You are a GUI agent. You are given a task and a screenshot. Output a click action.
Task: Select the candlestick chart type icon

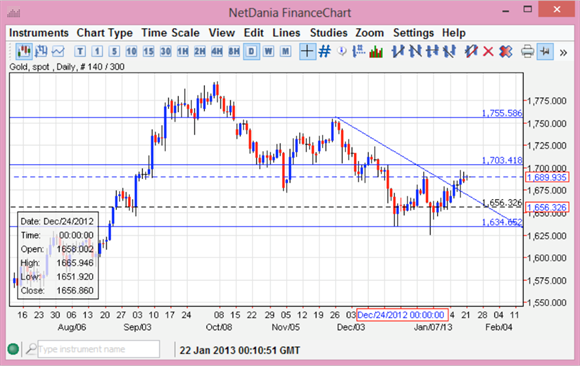pyautogui.click(x=24, y=51)
